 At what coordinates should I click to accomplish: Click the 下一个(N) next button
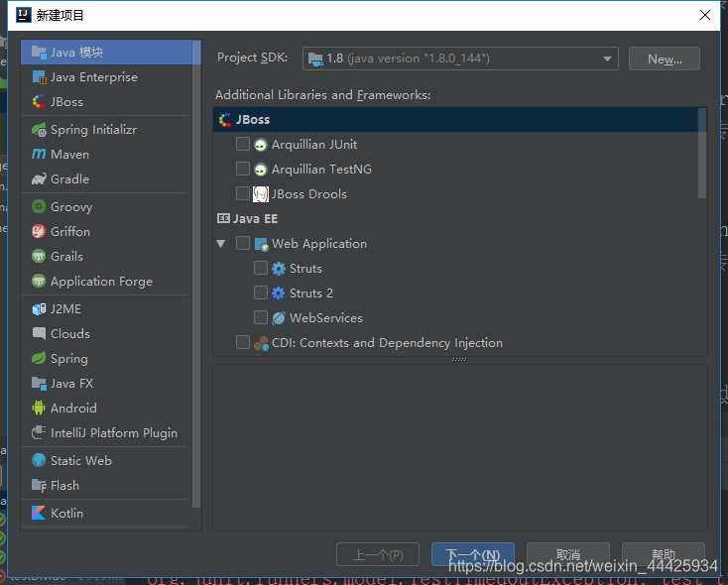coord(473,554)
